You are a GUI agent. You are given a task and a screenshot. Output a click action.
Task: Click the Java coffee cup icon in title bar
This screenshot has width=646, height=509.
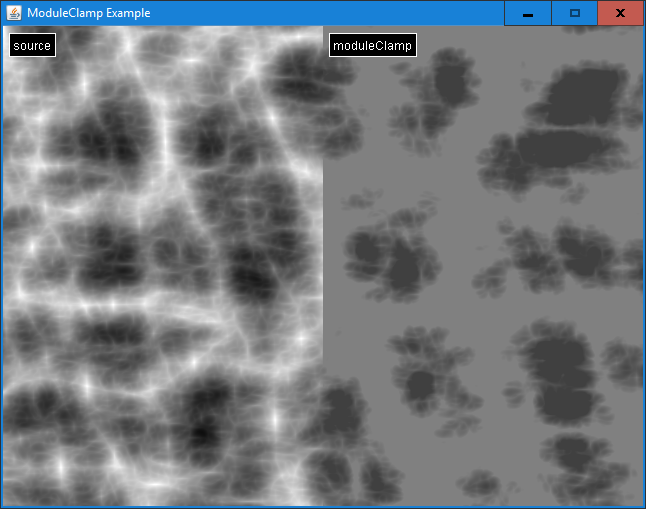[13, 13]
